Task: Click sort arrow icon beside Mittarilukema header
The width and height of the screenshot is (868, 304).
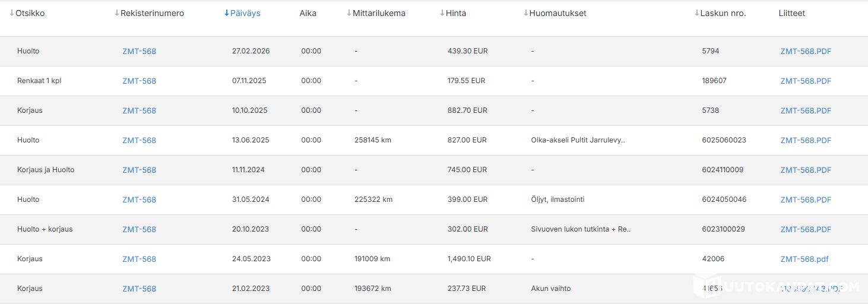Action: (x=349, y=13)
